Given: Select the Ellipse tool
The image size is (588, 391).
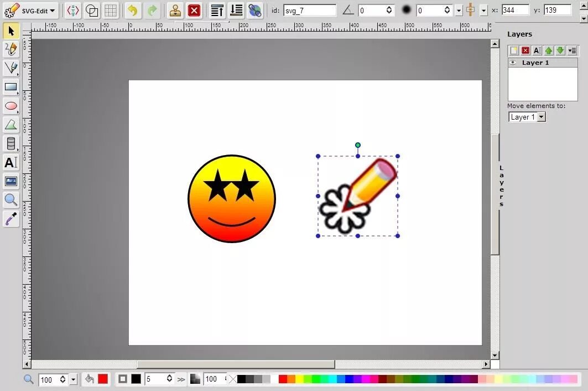Looking at the screenshot, I should (11, 106).
